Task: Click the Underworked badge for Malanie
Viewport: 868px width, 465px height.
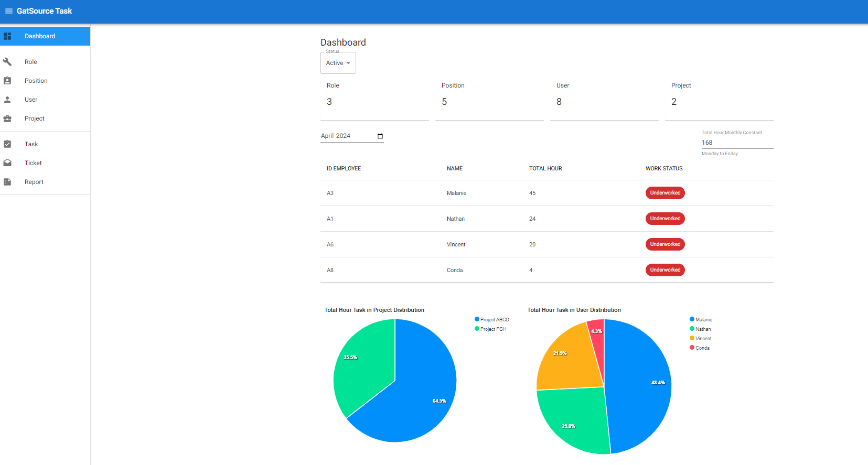Action: point(665,193)
